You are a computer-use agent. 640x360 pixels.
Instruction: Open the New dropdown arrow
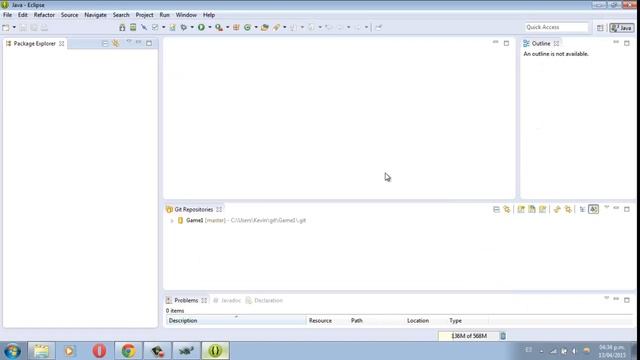(14, 28)
